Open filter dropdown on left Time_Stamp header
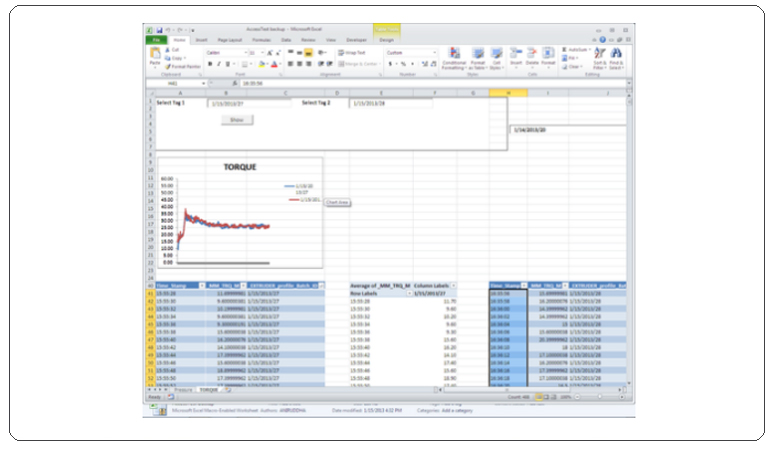Viewport: 770px width, 450px height. click(201, 285)
